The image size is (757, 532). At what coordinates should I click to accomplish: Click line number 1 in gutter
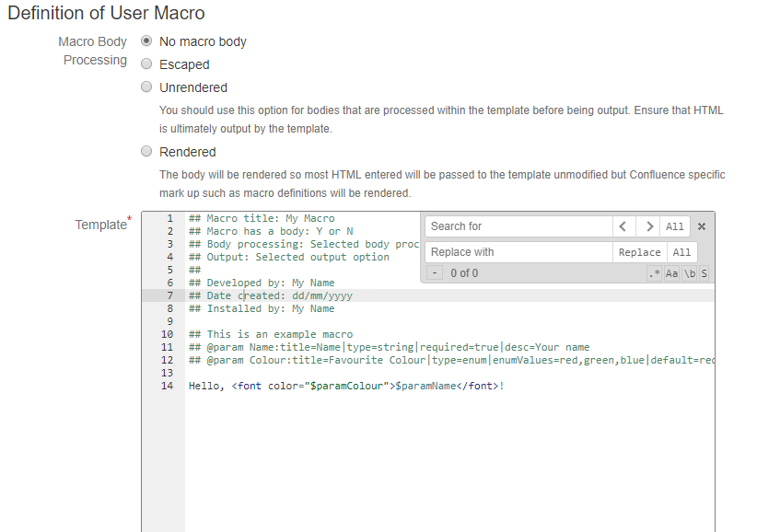click(169, 218)
